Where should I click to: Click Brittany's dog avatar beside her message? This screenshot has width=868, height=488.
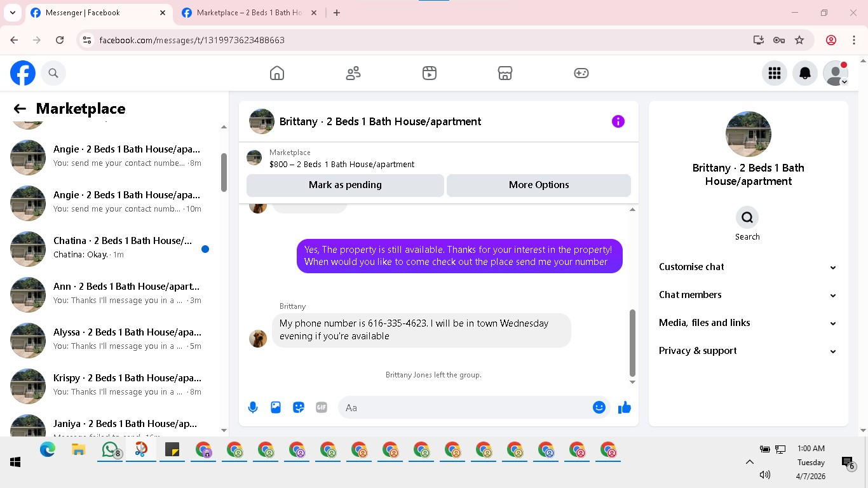tap(258, 339)
